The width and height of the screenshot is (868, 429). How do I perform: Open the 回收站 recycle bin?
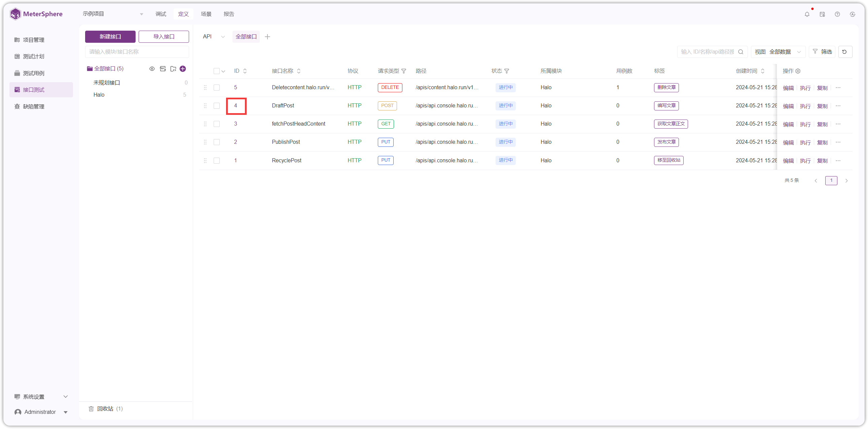point(106,409)
